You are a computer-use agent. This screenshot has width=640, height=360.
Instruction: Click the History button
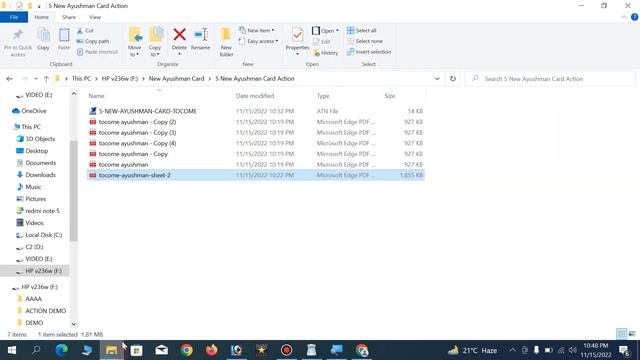pyautogui.click(x=326, y=53)
